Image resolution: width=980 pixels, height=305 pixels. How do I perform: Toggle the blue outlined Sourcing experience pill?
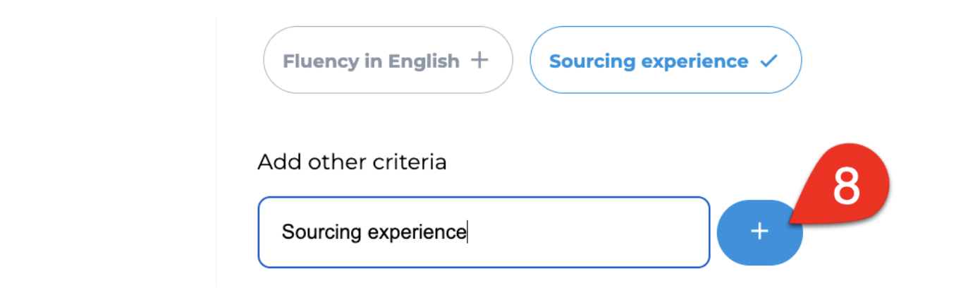click(x=666, y=60)
